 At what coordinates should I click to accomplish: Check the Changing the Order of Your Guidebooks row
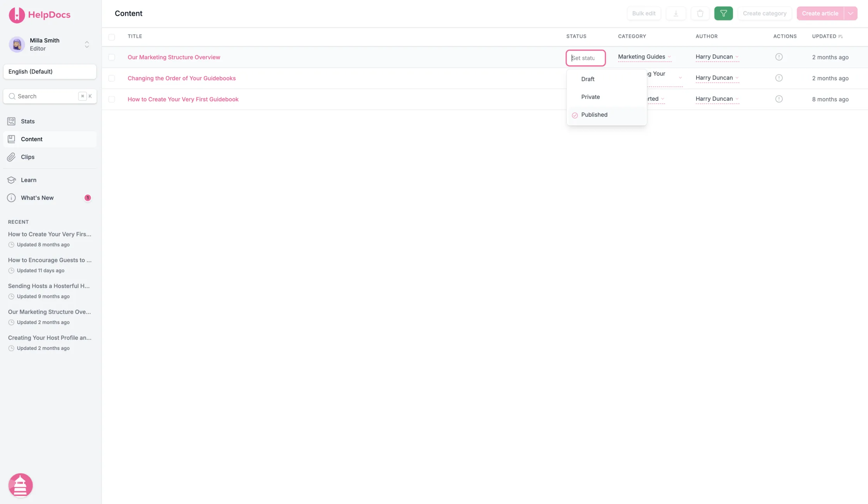pos(112,78)
